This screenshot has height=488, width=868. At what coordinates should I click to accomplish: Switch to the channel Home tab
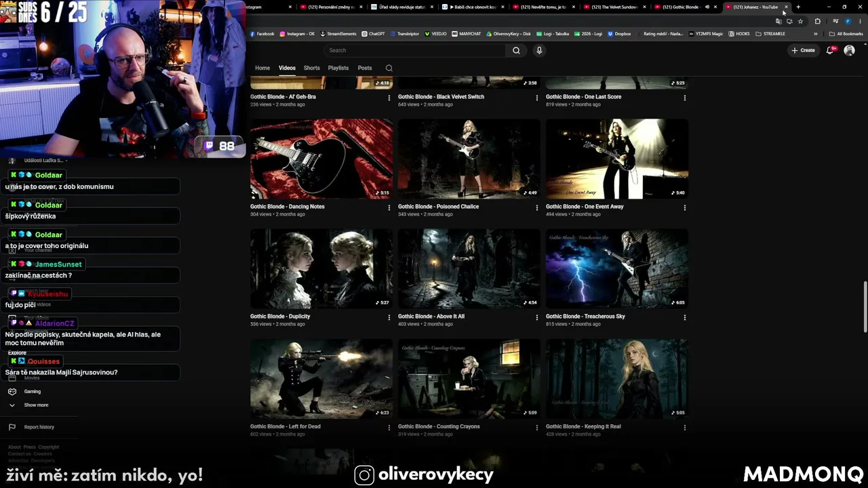[262, 68]
